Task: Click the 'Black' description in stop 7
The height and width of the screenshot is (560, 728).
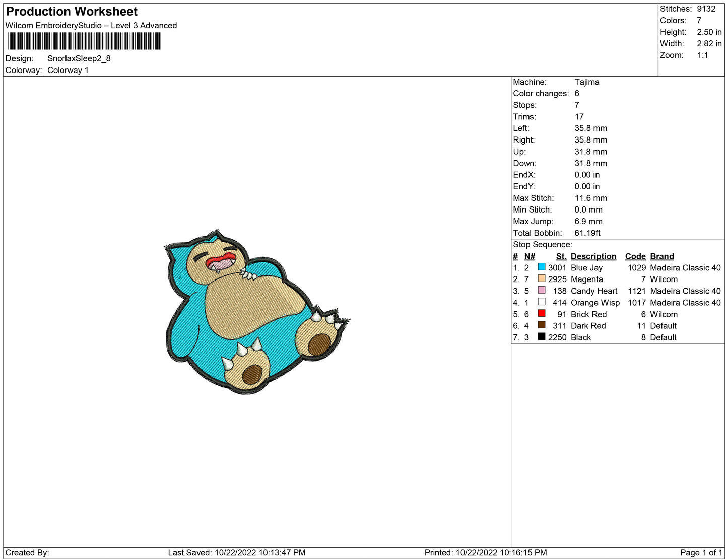Action: [581, 337]
